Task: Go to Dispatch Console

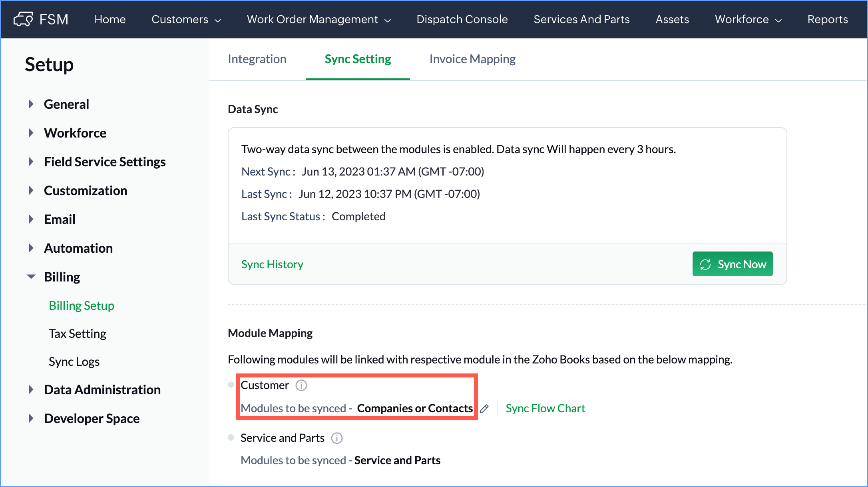Action: (462, 19)
